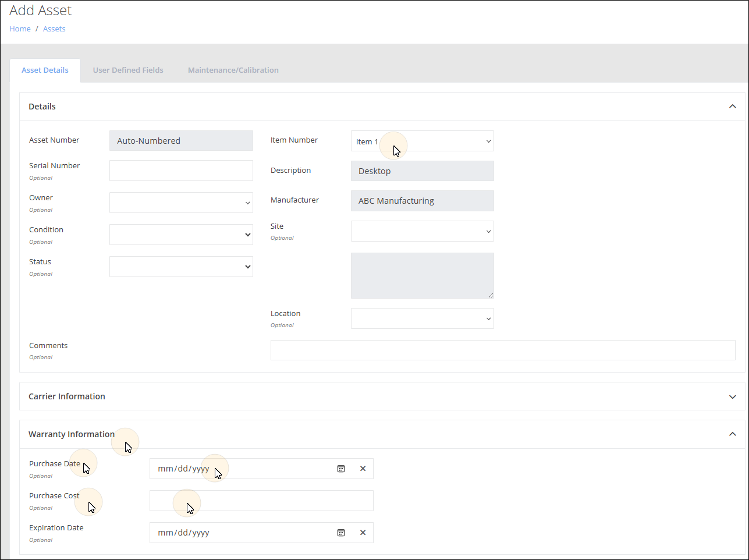Click the Serial Number input field
The image size is (749, 560).
(181, 171)
